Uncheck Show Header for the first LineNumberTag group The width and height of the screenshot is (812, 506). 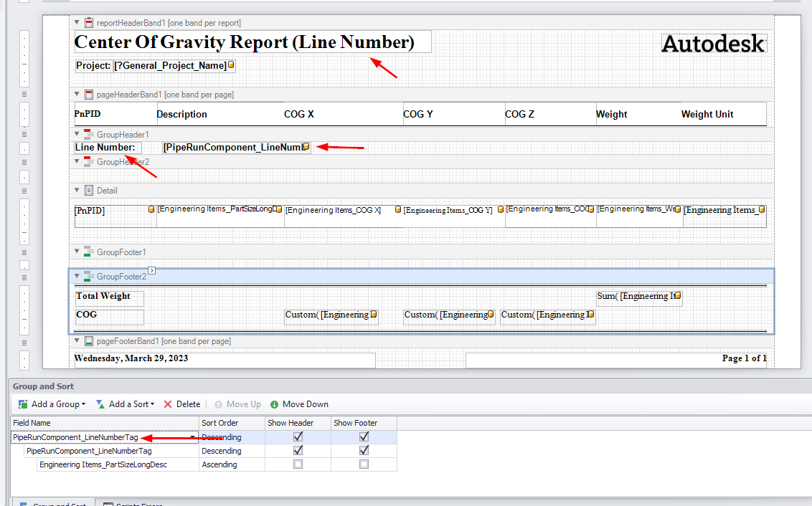297,437
